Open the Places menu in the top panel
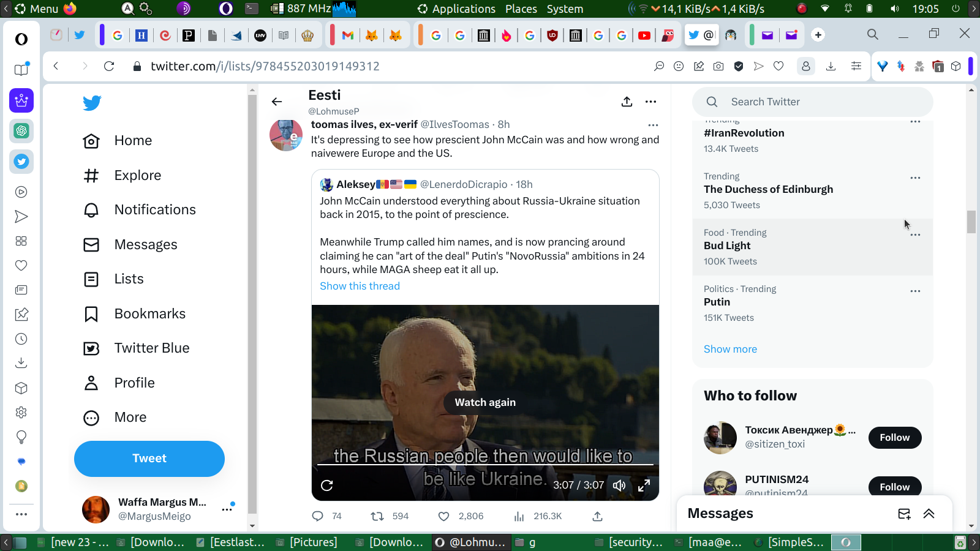 click(521, 9)
